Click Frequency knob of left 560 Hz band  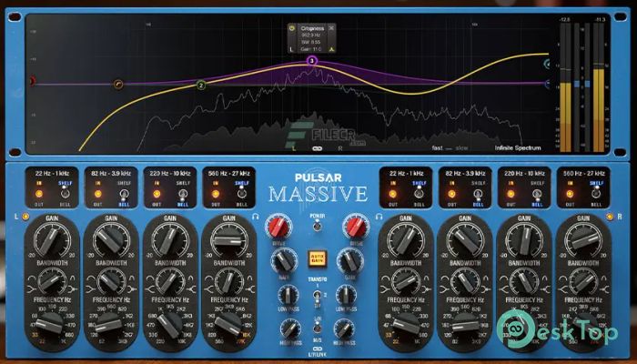228,325
